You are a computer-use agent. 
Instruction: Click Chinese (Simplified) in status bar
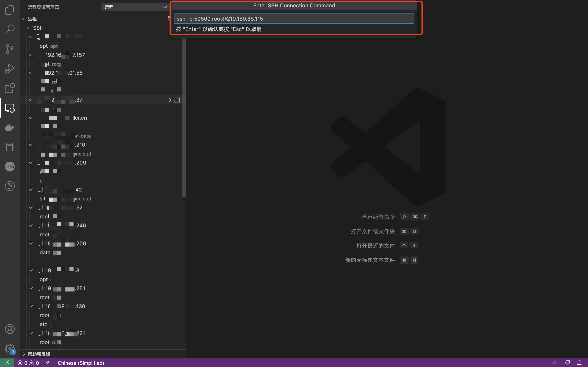pos(81,363)
